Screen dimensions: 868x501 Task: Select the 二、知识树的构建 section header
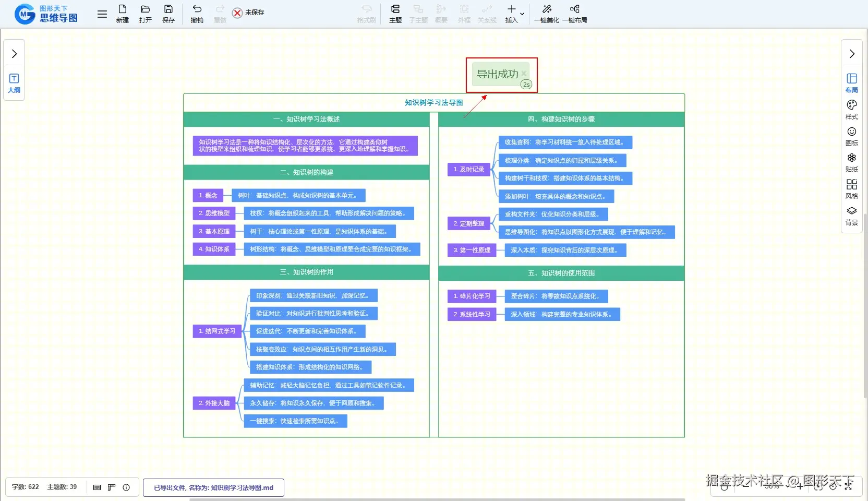tap(307, 172)
